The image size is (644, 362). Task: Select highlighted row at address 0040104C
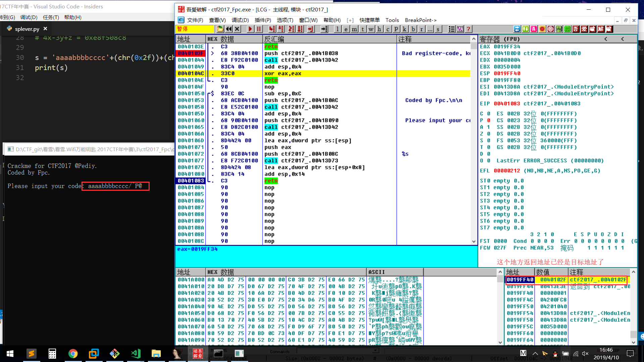tap(323, 73)
